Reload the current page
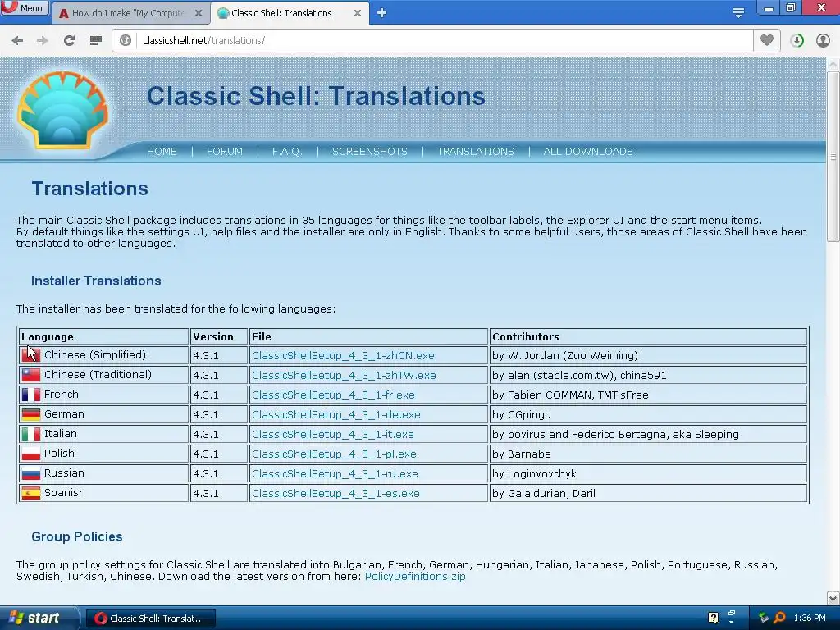Screen dimensions: 840x630 click(69, 41)
